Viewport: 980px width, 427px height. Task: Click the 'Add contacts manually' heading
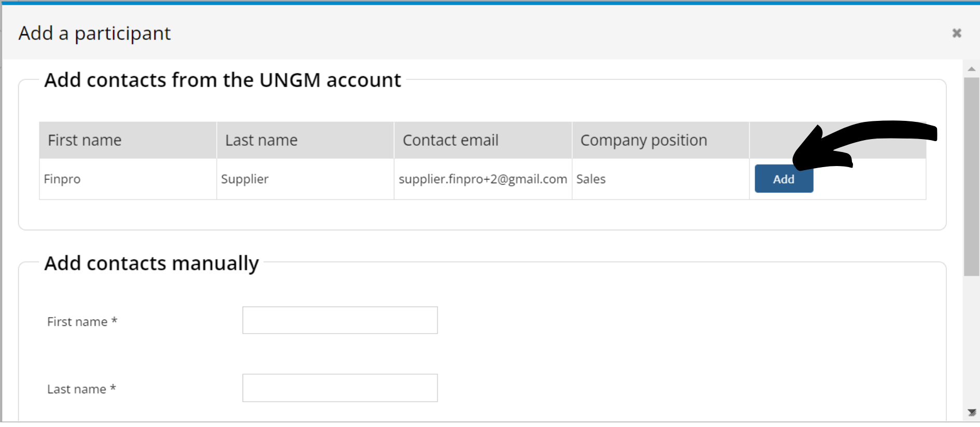tap(151, 264)
